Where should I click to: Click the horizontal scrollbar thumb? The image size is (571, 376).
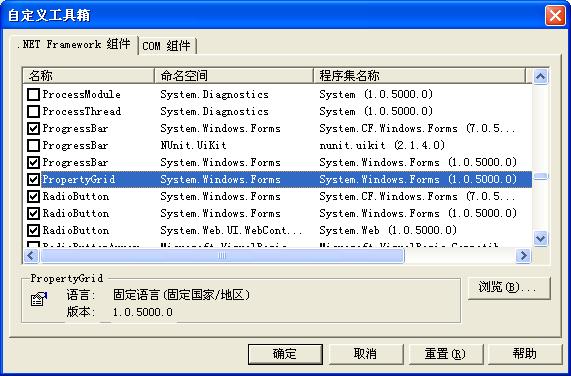(x=222, y=256)
